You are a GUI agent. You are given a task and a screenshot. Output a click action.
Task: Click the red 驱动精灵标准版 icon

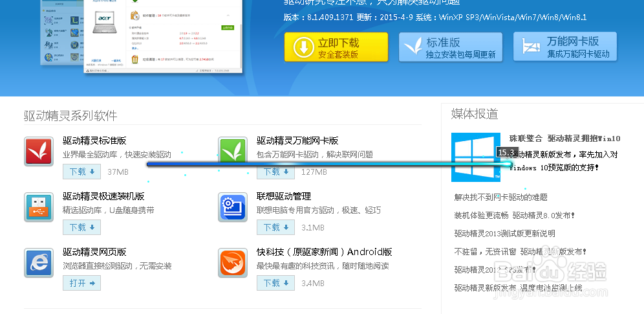(39, 151)
